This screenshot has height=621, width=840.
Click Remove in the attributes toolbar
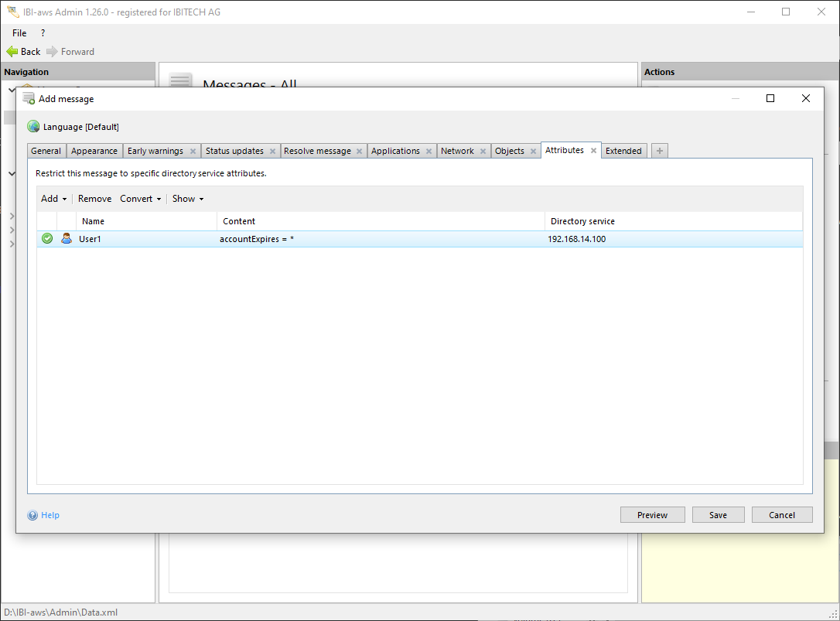click(x=94, y=199)
